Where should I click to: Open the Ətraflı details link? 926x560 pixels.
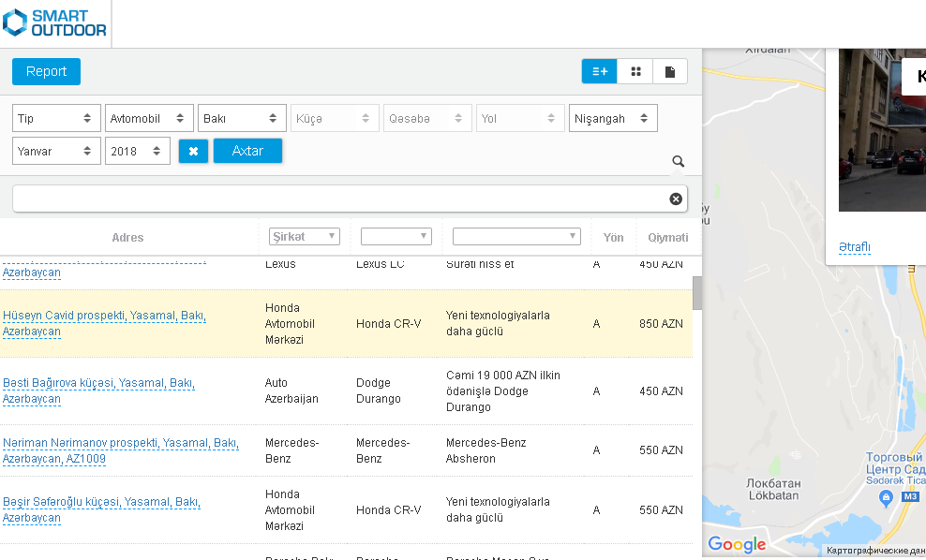click(855, 246)
